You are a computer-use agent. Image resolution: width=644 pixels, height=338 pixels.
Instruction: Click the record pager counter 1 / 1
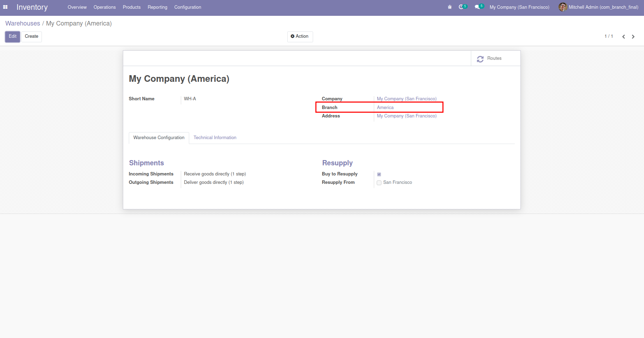pyautogui.click(x=608, y=36)
